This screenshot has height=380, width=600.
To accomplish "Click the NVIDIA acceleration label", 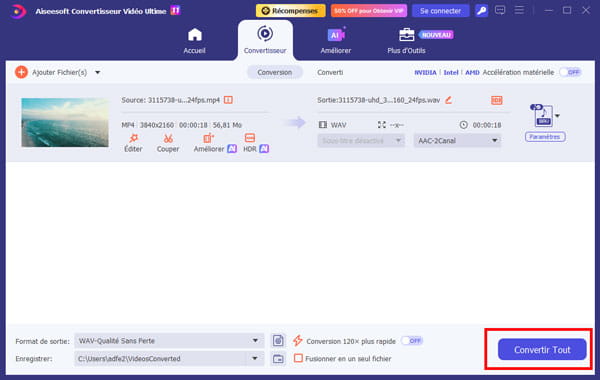I will coord(425,72).
